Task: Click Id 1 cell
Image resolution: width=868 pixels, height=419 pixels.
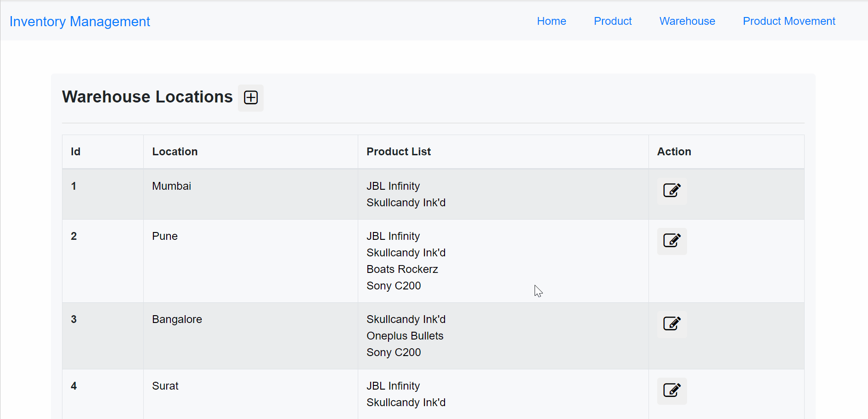Action: pos(103,194)
